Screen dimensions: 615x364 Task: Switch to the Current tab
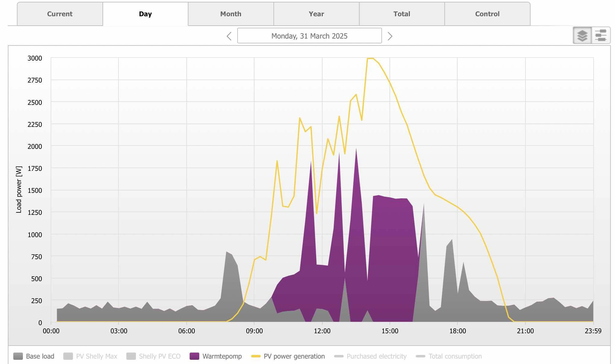pyautogui.click(x=60, y=14)
